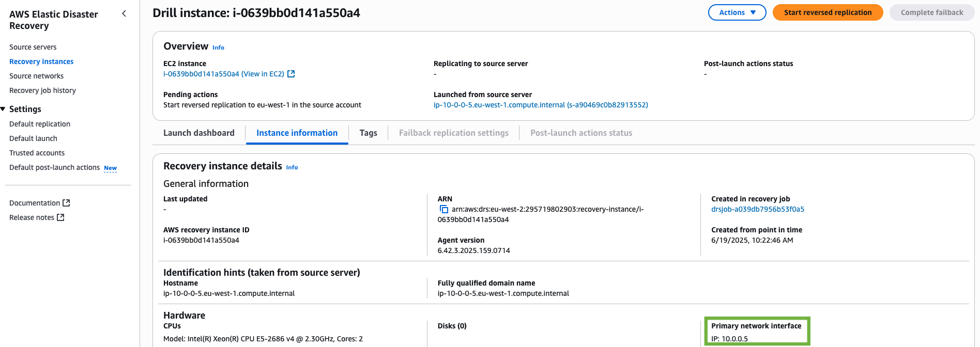Open Trusted accounts settings

coord(37,153)
